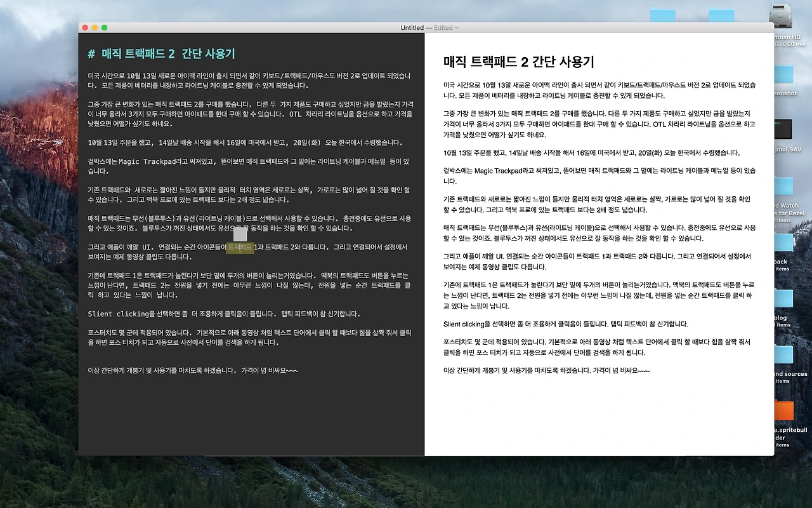Click the gray image placeholder in the editor
Image resolution: width=812 pixels, height=508 pixels.
click(x=240, y=235)
